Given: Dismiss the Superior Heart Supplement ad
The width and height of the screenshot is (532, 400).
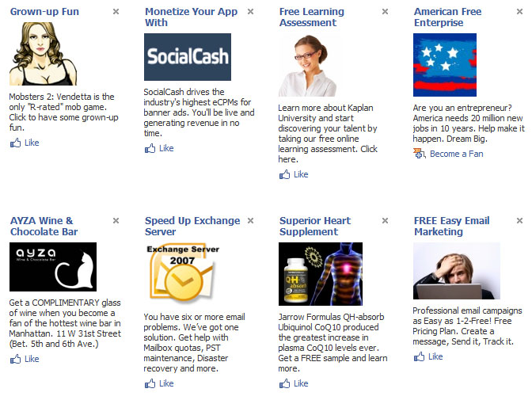Looking at the screenshot, I should (x=385, y=221).
